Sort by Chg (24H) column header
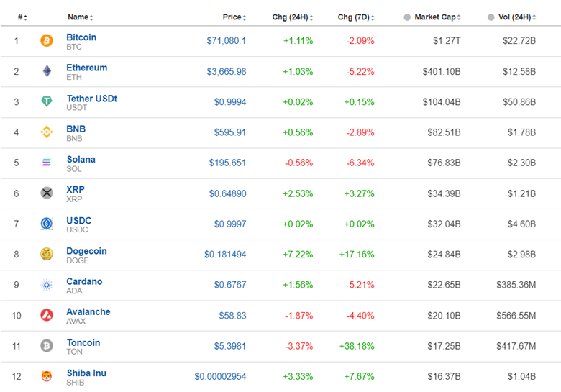 [x=293, y=17]
